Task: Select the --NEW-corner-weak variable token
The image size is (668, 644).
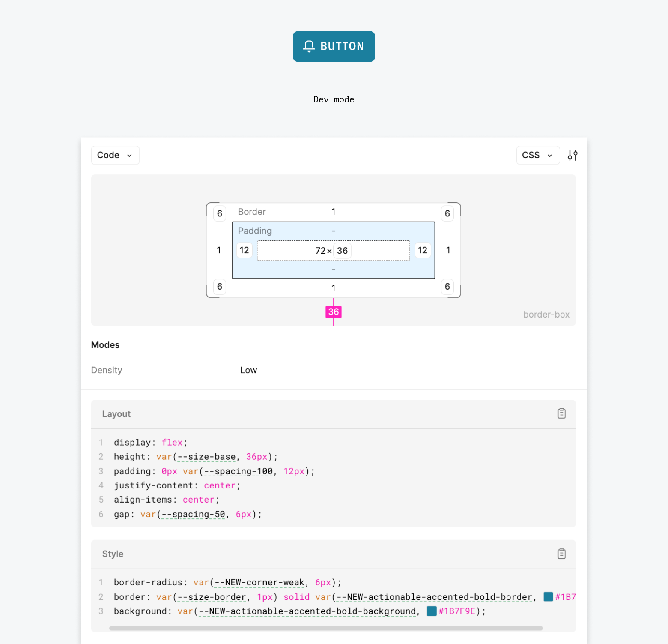Action: tap(259, 582)
